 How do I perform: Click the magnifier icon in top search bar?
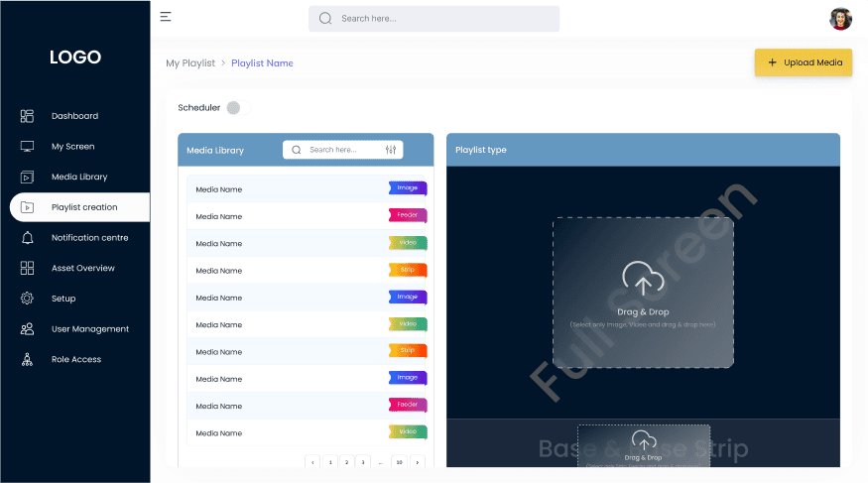tap(325, 19)
